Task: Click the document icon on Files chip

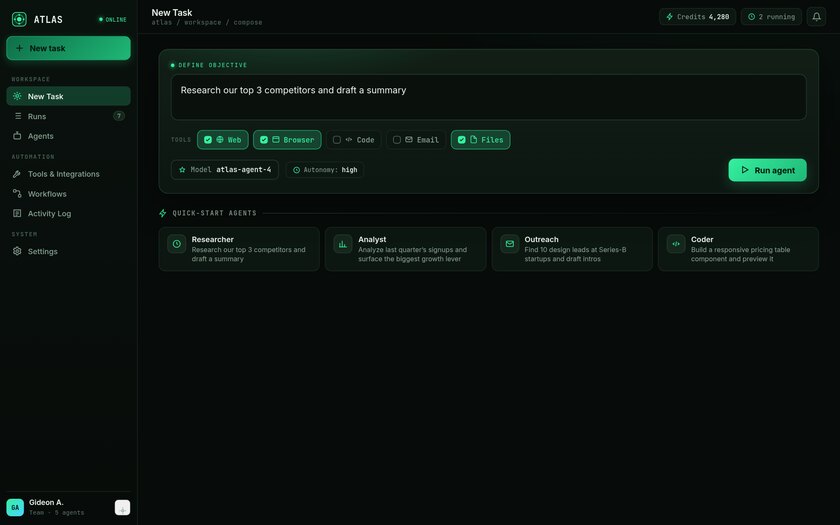Action: pyautogui.click(x=474, y=139)
